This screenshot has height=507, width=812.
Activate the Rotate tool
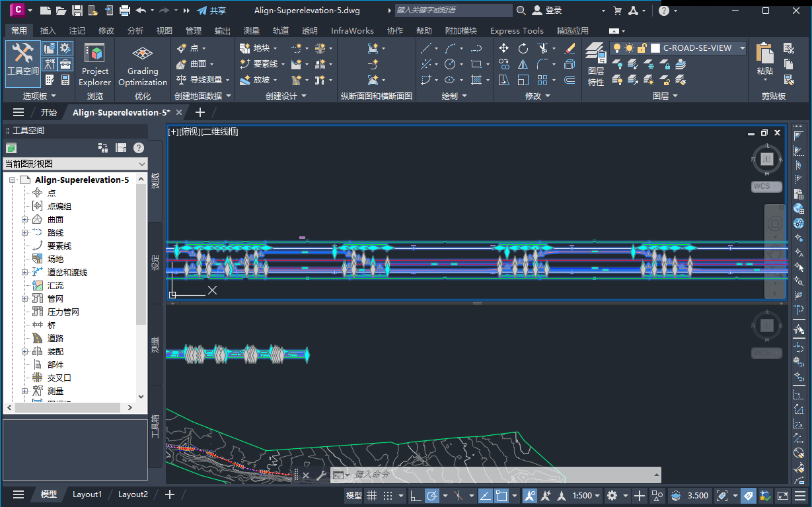(523, 49)
